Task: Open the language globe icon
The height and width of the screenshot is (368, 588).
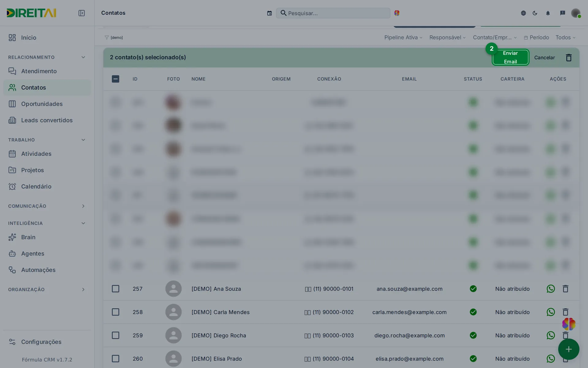Action: 523,13
